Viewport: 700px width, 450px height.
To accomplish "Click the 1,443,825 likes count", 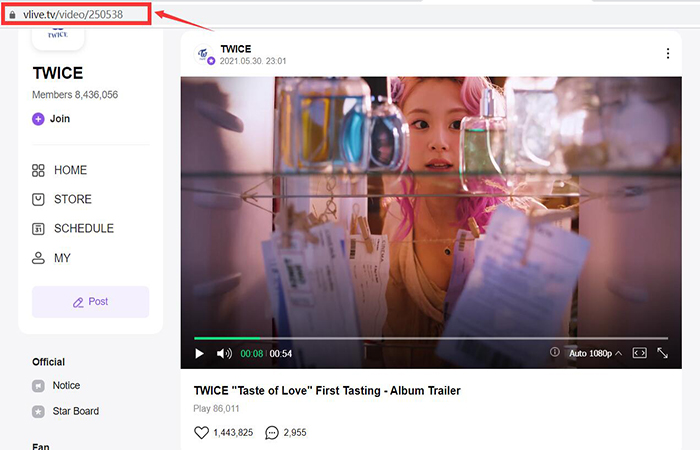I will (233, 433).
